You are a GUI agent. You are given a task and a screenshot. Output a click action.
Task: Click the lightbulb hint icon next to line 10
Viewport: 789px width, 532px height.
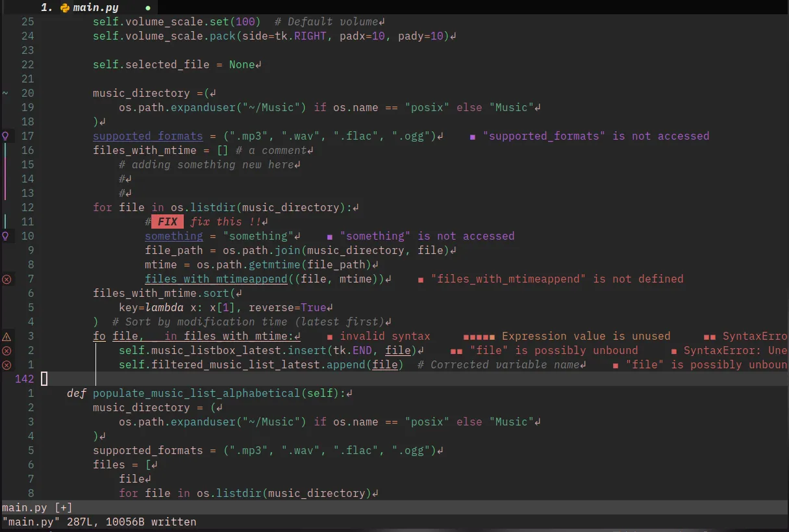click(6, 236)
